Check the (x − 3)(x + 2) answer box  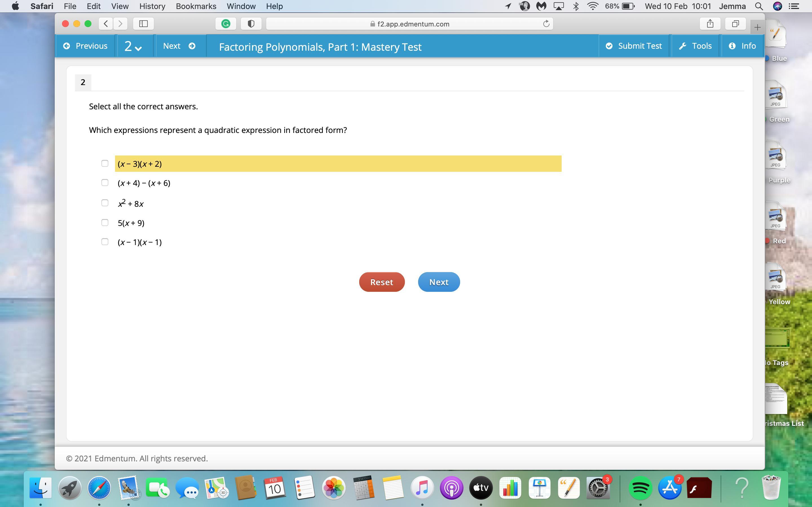coord(105,164)
